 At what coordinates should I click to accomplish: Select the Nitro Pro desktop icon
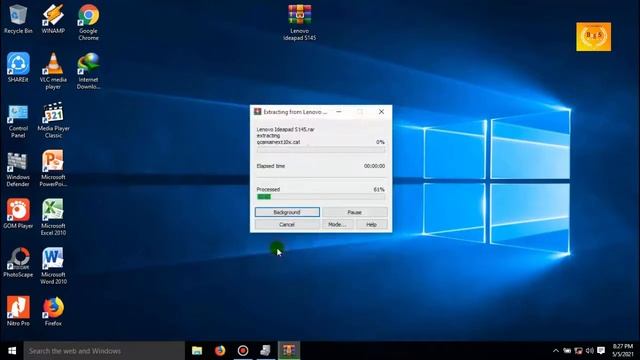[18, 311]
